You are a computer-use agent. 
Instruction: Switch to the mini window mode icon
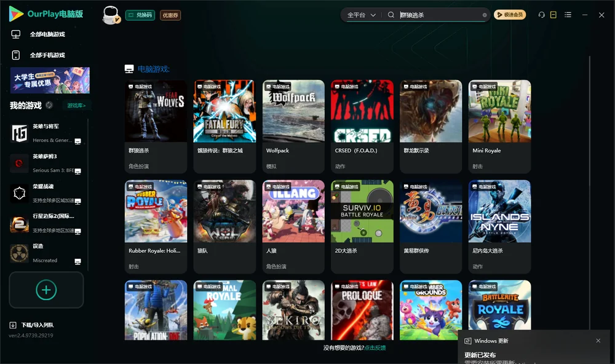pyautogui.click(x=553, y=15)
